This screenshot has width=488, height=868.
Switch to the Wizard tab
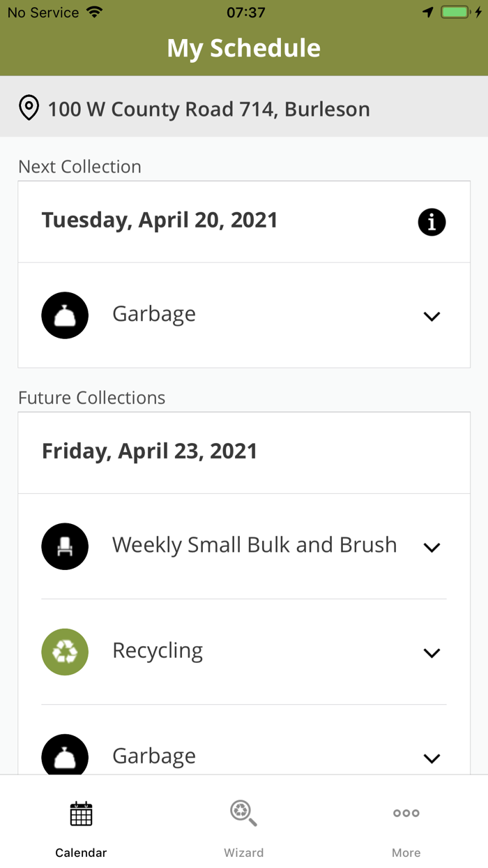tap(243, 827)
